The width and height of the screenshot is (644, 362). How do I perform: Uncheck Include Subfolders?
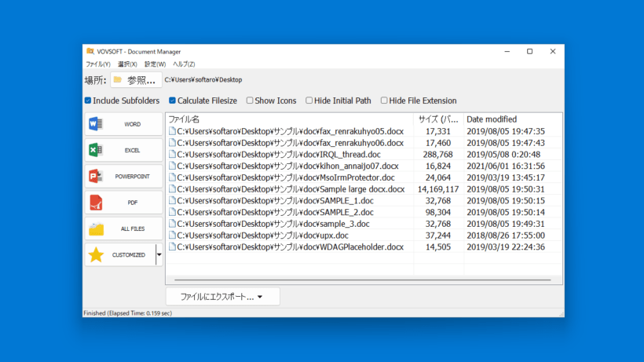[x=88, y=101]
